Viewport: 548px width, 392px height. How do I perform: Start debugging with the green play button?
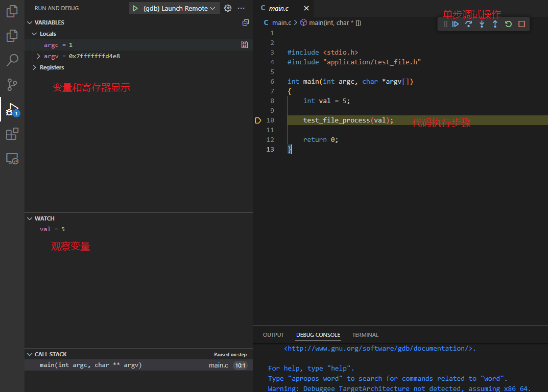135,8
